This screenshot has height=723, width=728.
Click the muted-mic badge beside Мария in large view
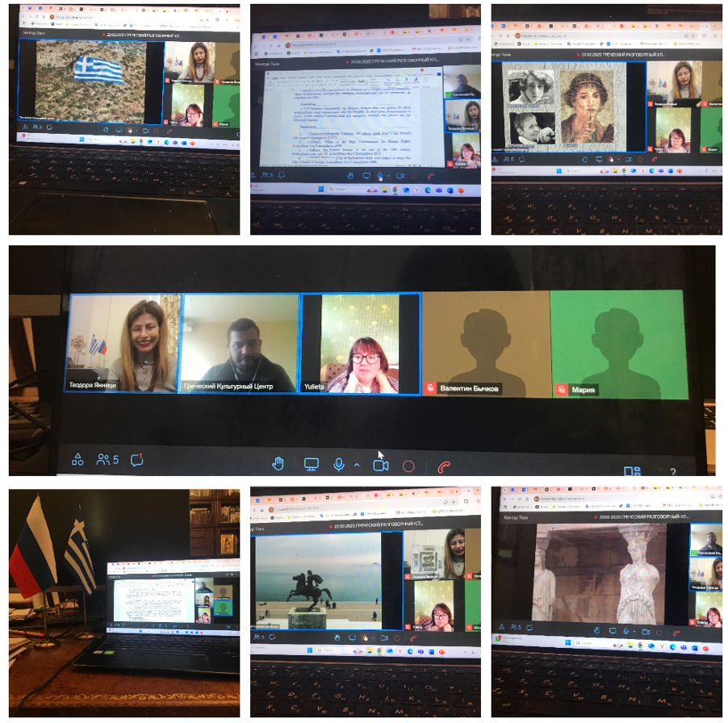[562, 390]
